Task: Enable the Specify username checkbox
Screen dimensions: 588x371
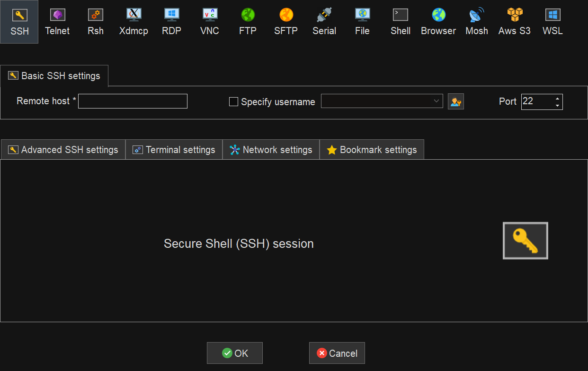Action: [233, 101]
